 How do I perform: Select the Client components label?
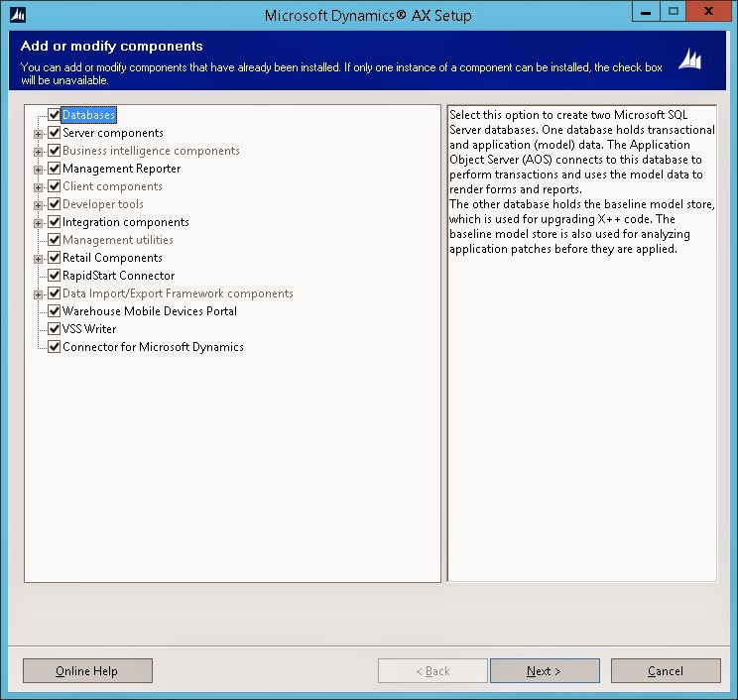click(x=112, y=186)
